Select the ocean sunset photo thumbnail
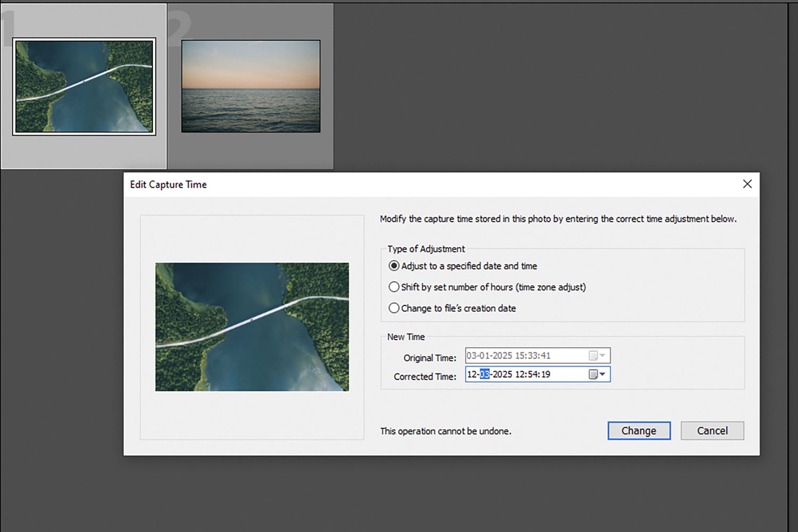This screenshot has width=798, height=532. [x=251, y=86]
